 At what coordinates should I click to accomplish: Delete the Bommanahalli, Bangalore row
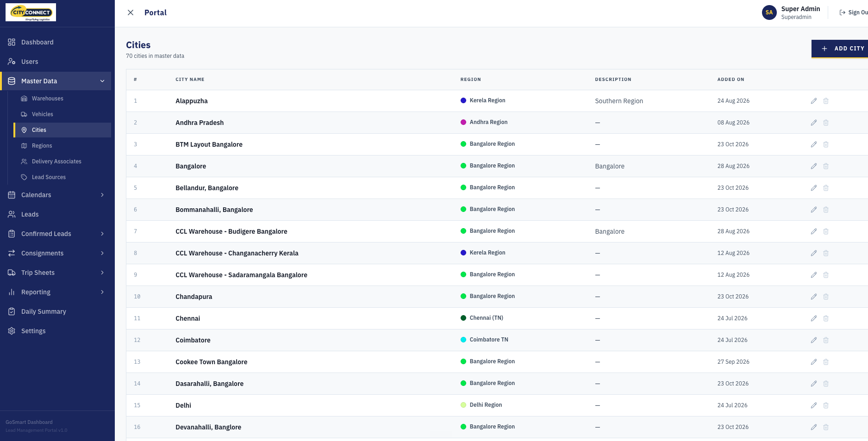point(826,210)
